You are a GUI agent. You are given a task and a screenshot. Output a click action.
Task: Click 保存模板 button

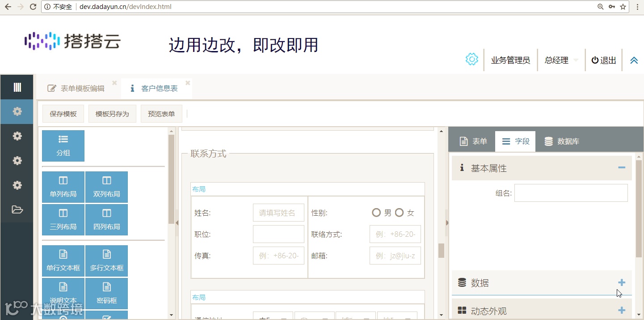[x=63, y=114]
